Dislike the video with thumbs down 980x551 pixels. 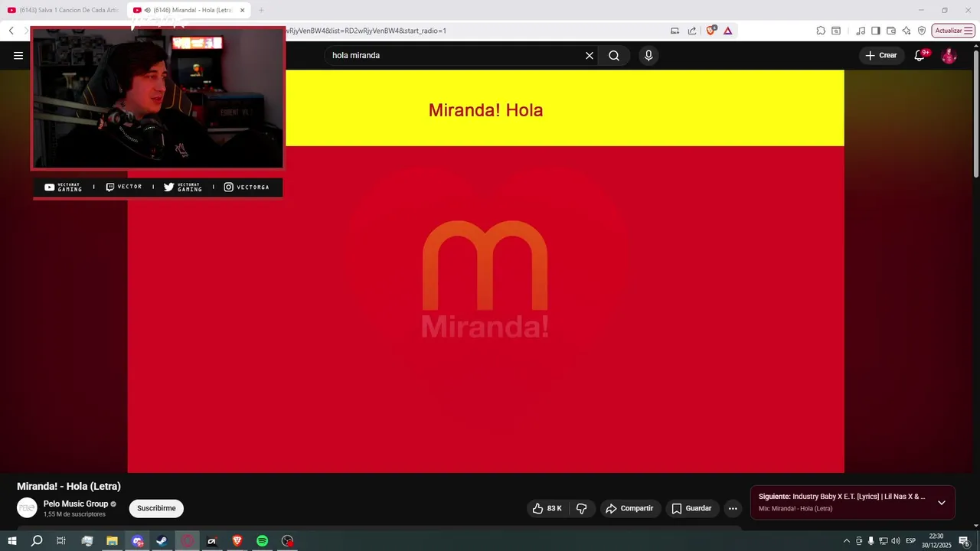[x=581, y=508]
